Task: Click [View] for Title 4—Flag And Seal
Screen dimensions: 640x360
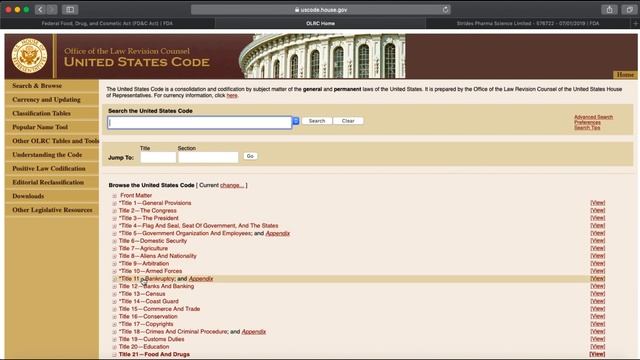Action: click(x=598, y=226)
